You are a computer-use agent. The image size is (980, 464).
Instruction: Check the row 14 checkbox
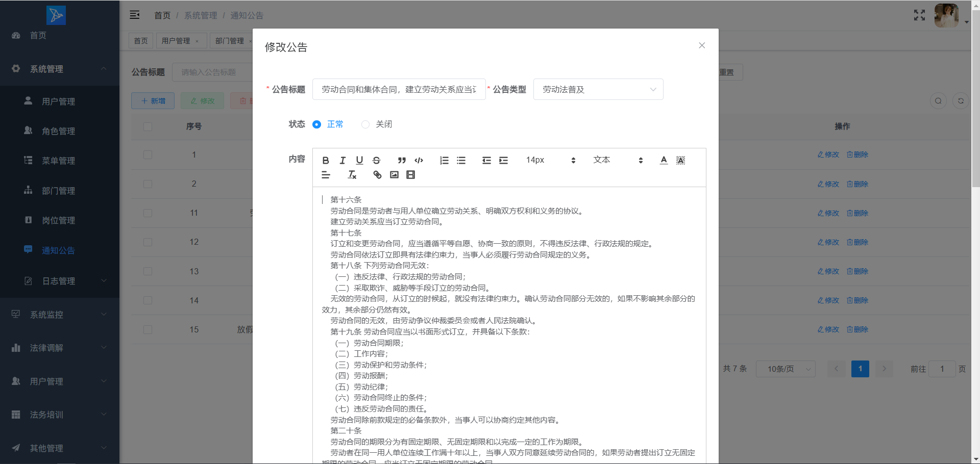[x=148, y=300]
